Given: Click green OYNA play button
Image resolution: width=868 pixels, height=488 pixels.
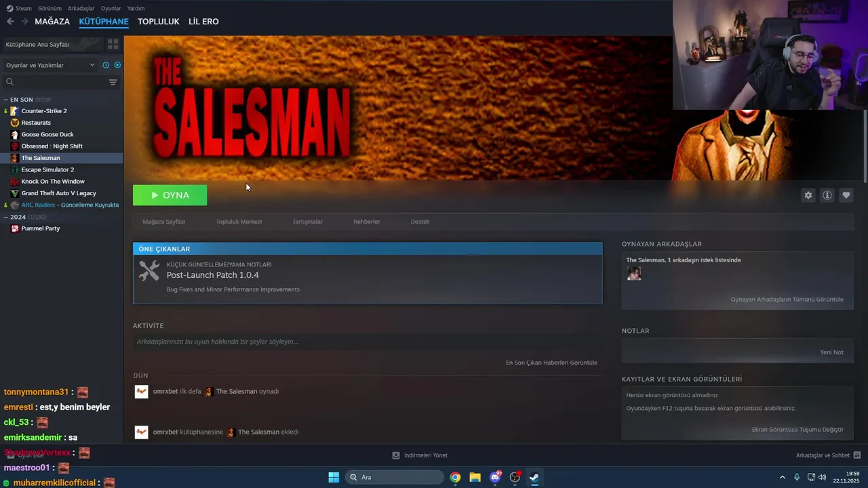Looking at the screenshot, I should 170,195.
